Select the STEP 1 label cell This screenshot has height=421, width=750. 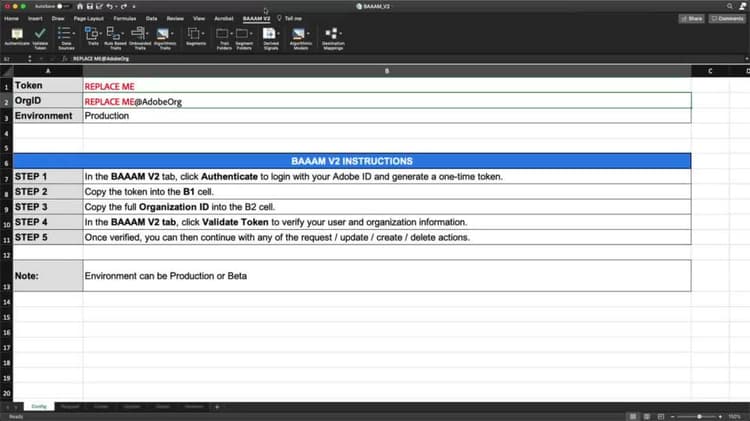(x=48, y=177)
